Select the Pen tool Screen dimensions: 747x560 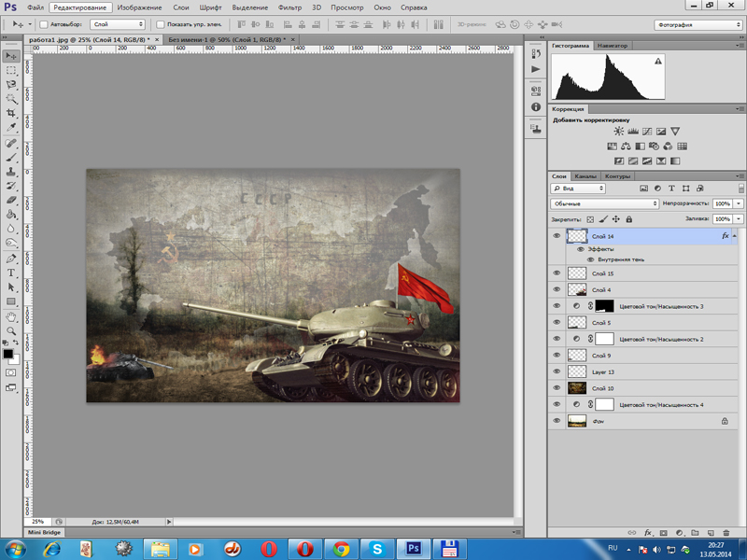click(11, 259)
